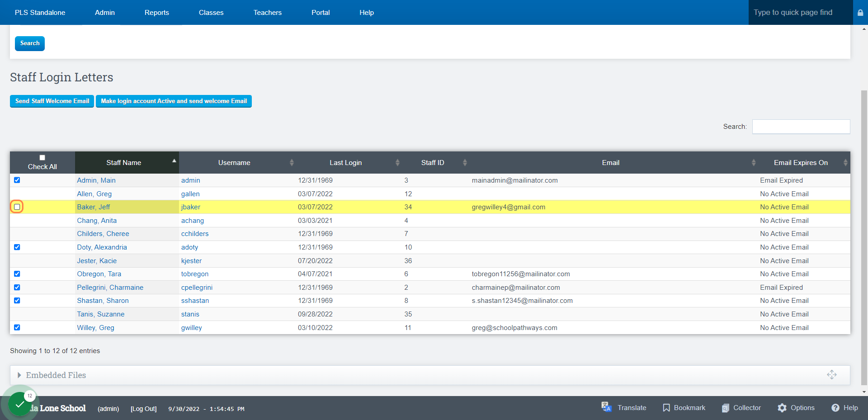This screenshot has height=420, width=868.
Task: Click the move handle on Embedded Files panel
Action: [x=831, y=375]
